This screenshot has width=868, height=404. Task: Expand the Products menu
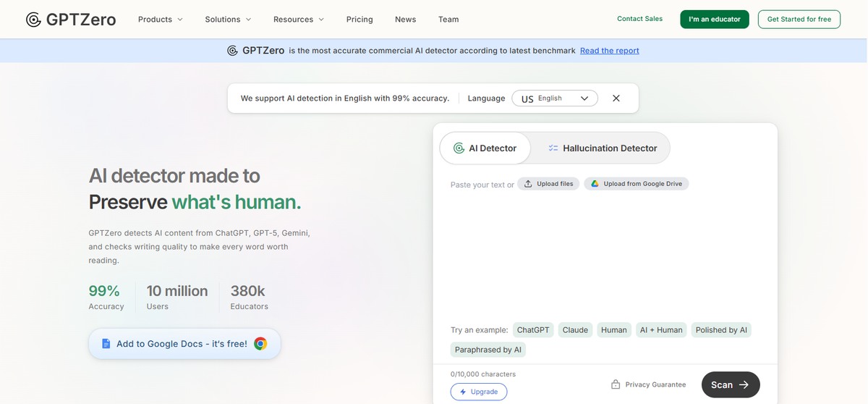pyautogui.click(x=160, y=20)
